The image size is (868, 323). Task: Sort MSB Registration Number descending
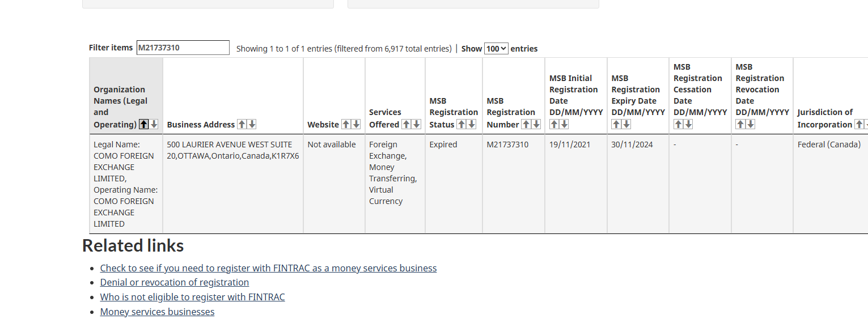tap(536, 124)
